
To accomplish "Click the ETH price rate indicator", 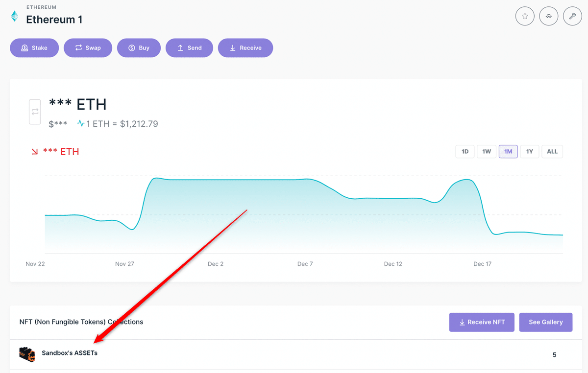I will [x=118, y=124].
